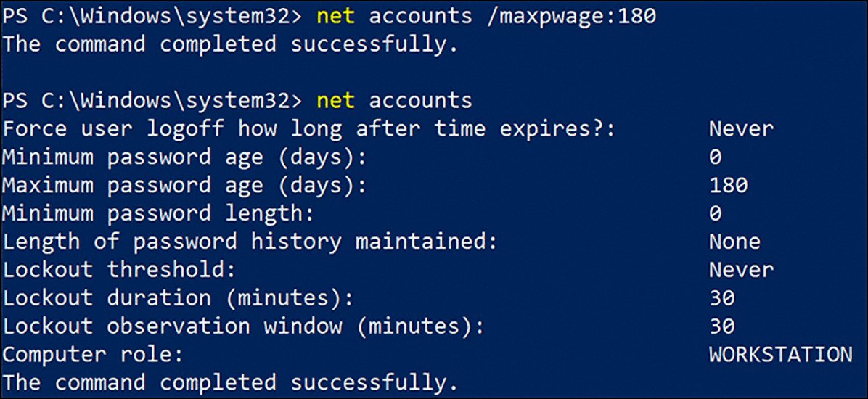
Task: Click 'Lockout threshold:' label
Action: (120, 270)
